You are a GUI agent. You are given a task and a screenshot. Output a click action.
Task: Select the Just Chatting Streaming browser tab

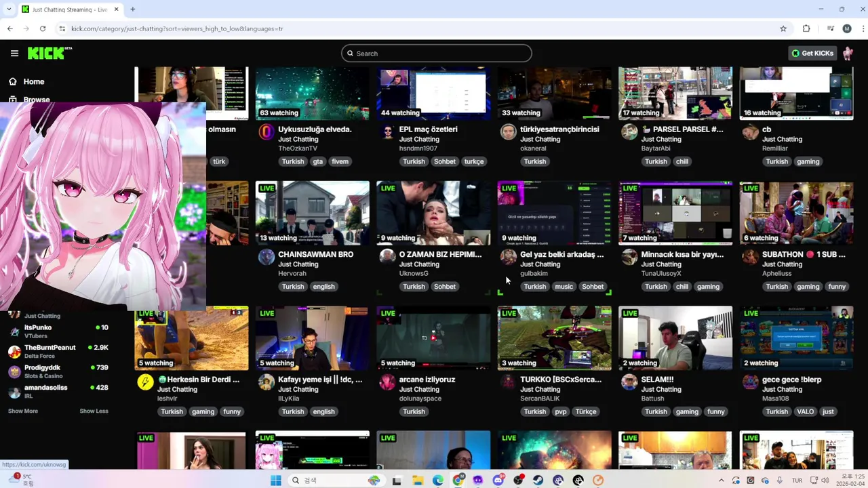tap(70, 9)
